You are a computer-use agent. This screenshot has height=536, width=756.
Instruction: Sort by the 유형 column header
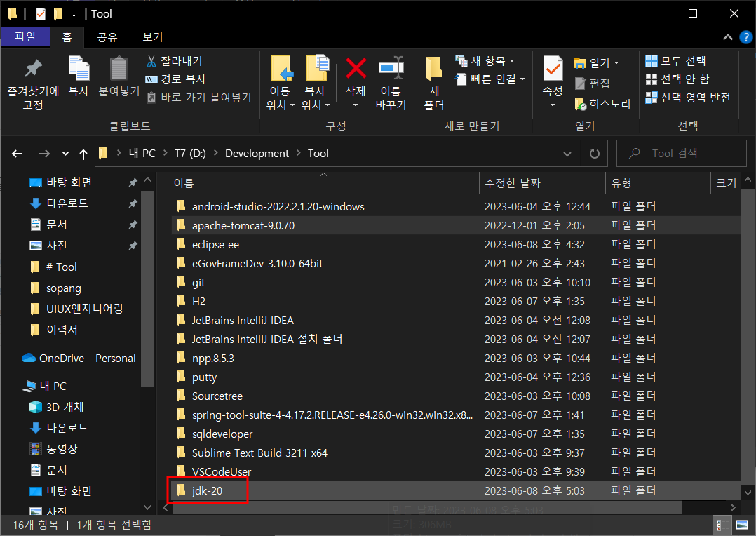pos(621,183)
